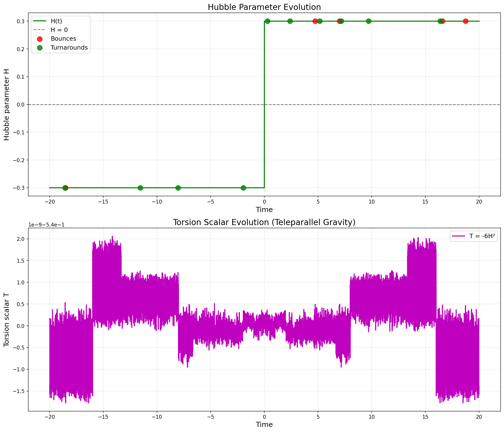Click the 1e−9−5.4e−1 axis offset text
Image resolution: width=504 pixels, height=432 pixels.
point(46,225)
